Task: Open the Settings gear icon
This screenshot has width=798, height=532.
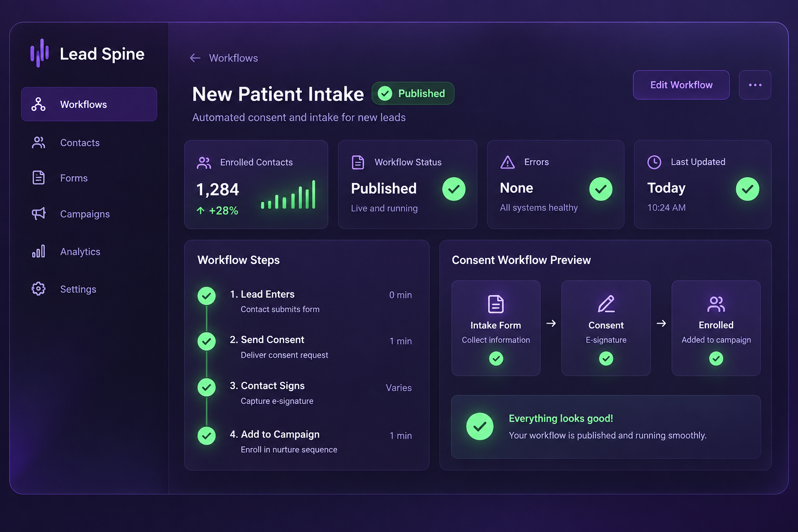Action: (38, 289)
